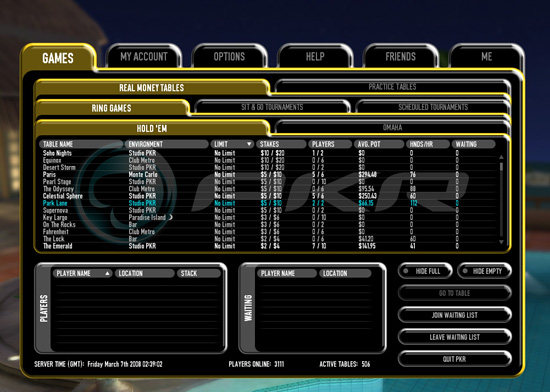Select the Park Lane table row
Screen dimensions: 550x392
click(268, 203)
